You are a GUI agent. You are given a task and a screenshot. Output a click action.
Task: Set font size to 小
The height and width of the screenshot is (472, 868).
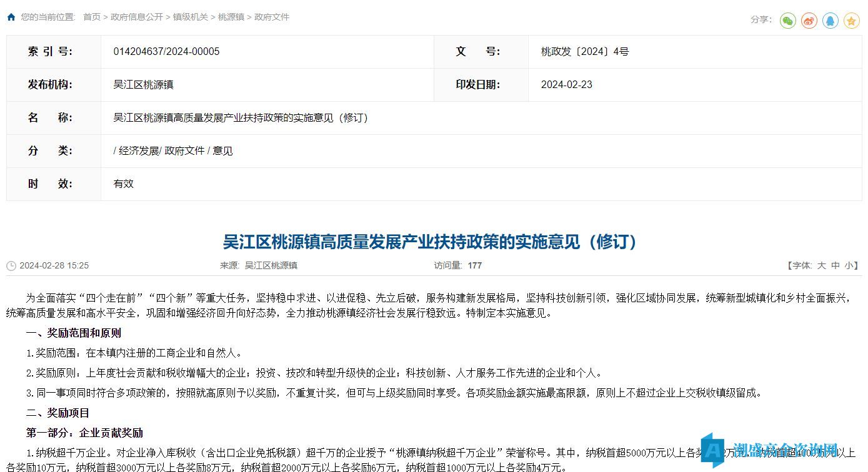click(x=849, y=265)
